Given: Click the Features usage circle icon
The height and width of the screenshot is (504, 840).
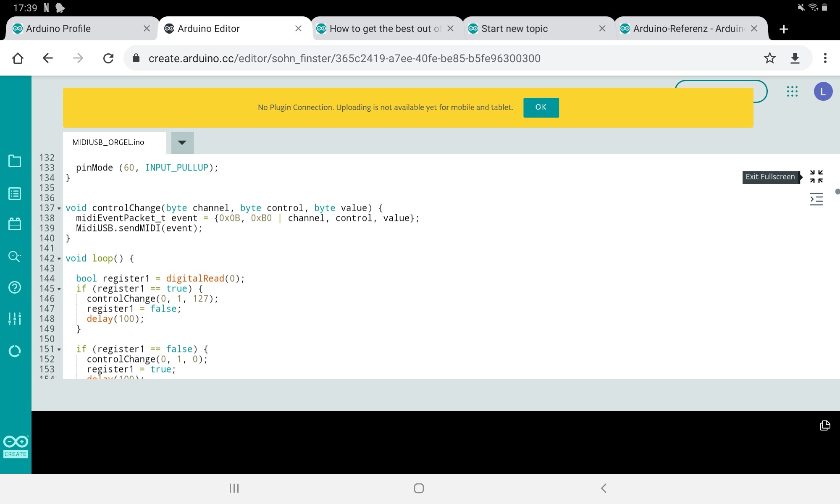Looking at the screenshot, I should point(15,351).
